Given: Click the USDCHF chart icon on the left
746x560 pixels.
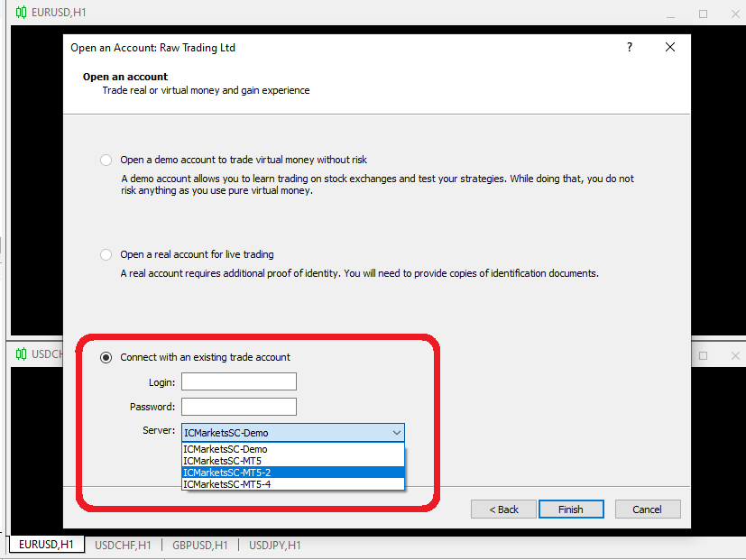Looking at the screenshot, I should [22, 354].
